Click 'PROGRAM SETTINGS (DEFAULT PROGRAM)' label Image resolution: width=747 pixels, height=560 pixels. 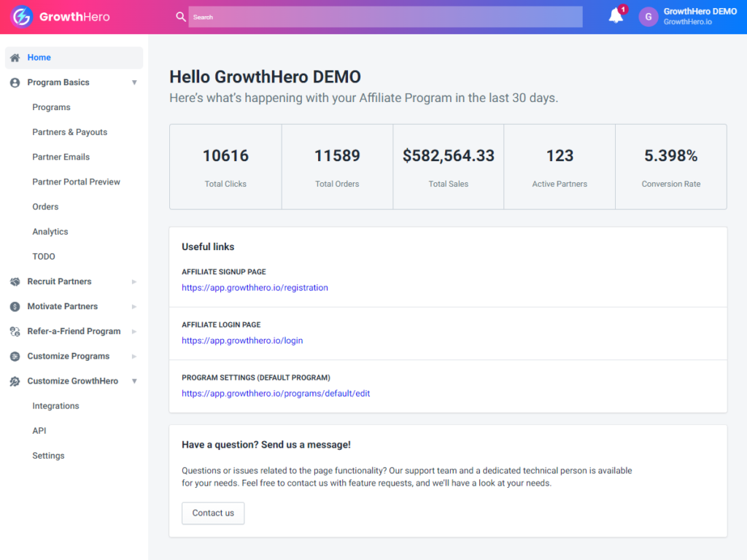click(256, 378)
